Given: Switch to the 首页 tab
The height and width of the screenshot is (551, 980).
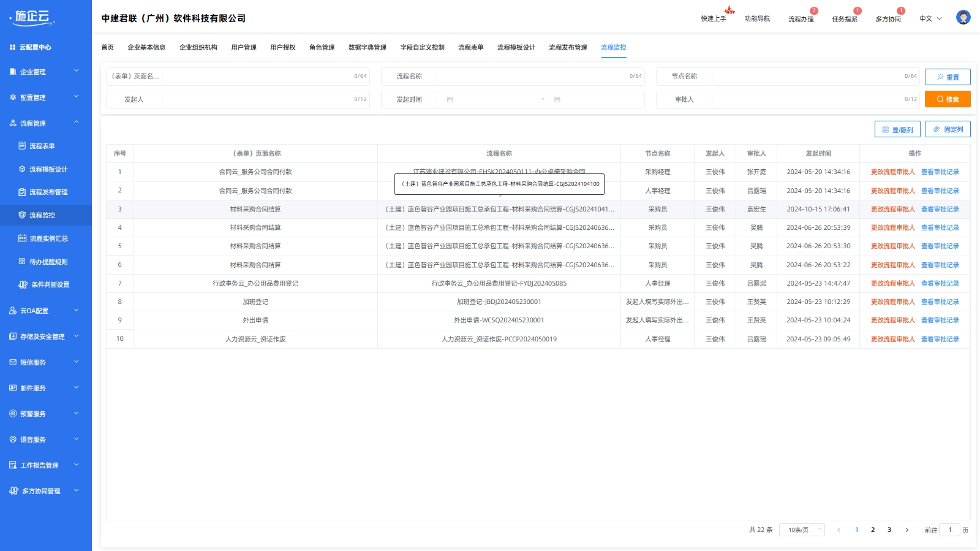Looking at the screenshot, I should [107, 47].
